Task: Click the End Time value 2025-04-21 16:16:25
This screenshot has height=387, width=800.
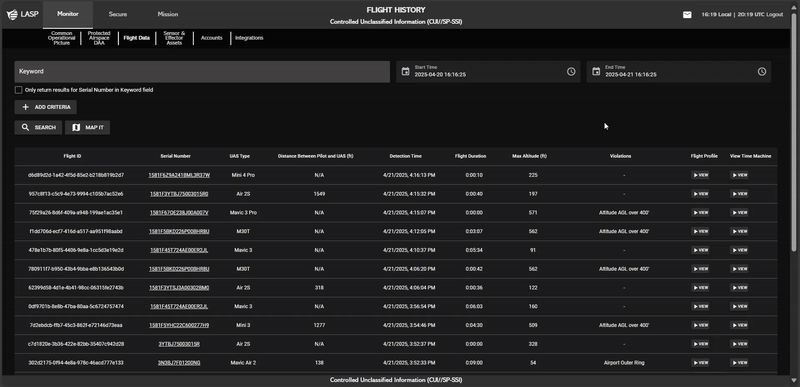Action: (x=631, y=74)
